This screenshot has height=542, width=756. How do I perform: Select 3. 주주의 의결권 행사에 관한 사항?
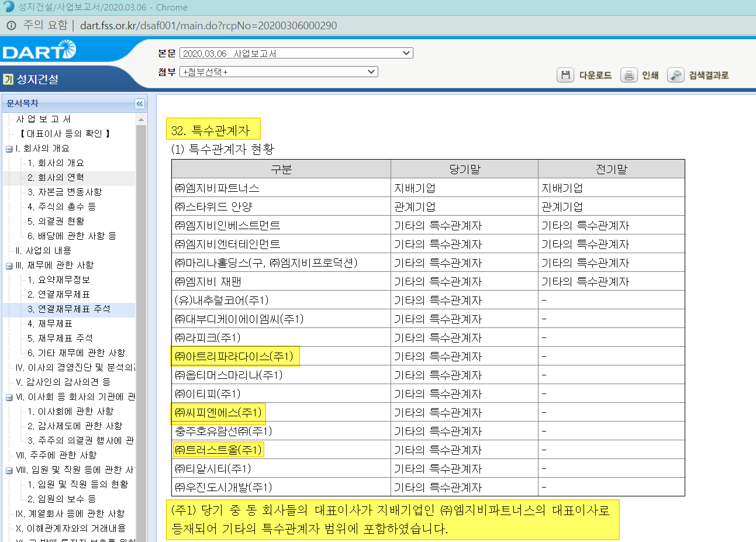click(x=81, y=441)
